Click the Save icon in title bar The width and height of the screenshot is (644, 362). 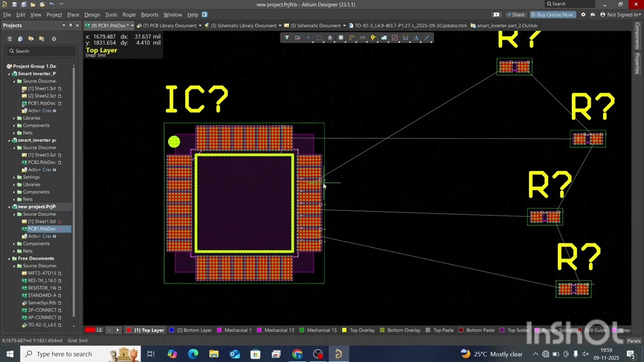coord(14,5)
